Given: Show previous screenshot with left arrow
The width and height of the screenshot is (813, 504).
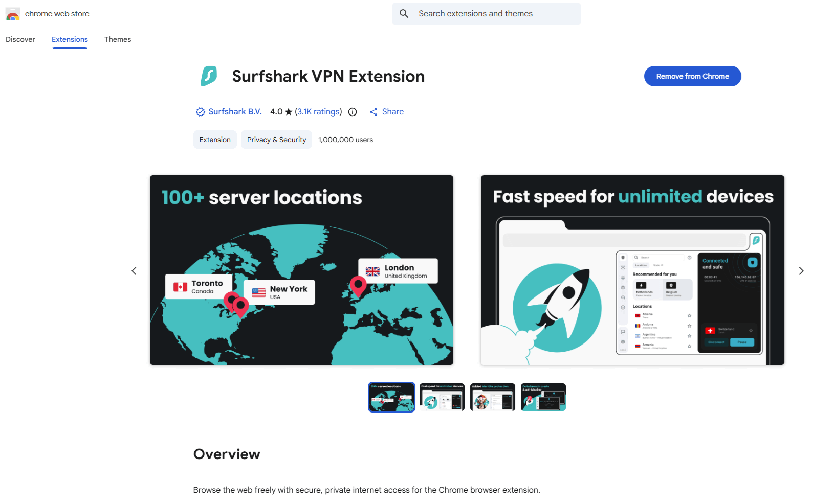Looking at the screenshot, I should tap(134, 271).
